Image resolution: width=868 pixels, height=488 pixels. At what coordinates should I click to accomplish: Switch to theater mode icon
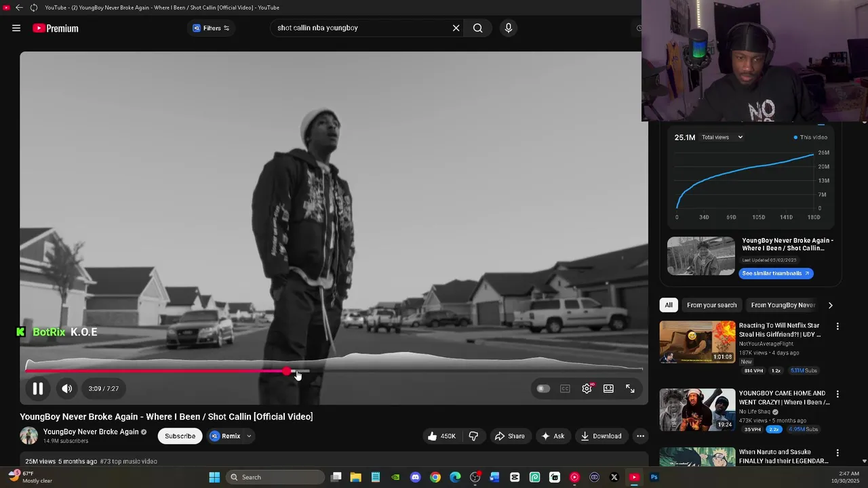(x=608, y=388)
